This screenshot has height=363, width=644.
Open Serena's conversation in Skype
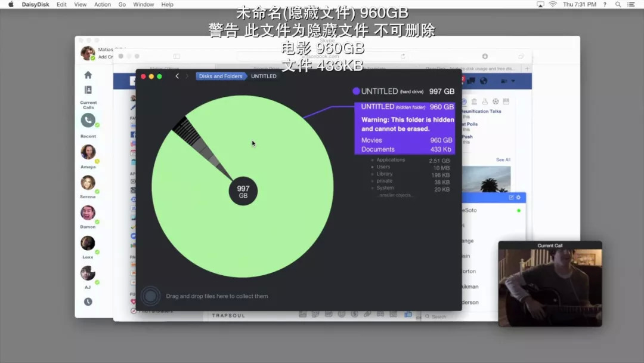click(x=88, y=183)
